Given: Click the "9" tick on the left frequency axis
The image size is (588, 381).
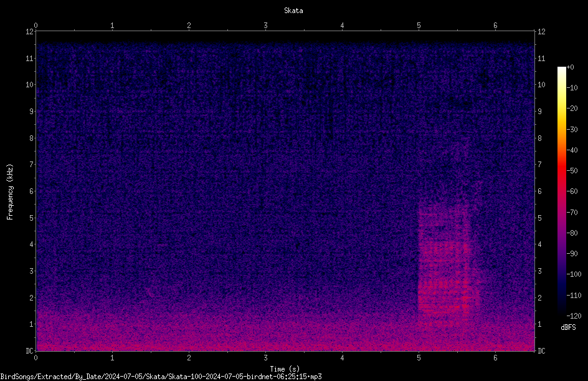Looking at the screenshot, I should pyautogui.click(x=32, y=112).
